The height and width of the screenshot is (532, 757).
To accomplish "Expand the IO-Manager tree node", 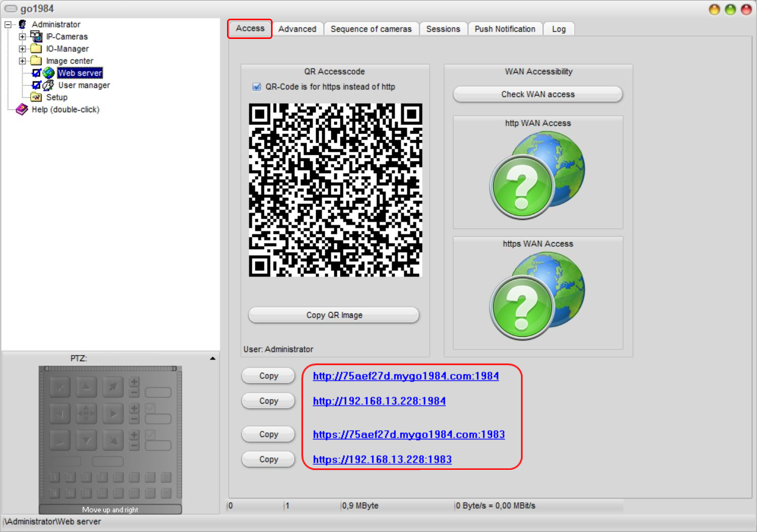I will click(x=22, y=49).
